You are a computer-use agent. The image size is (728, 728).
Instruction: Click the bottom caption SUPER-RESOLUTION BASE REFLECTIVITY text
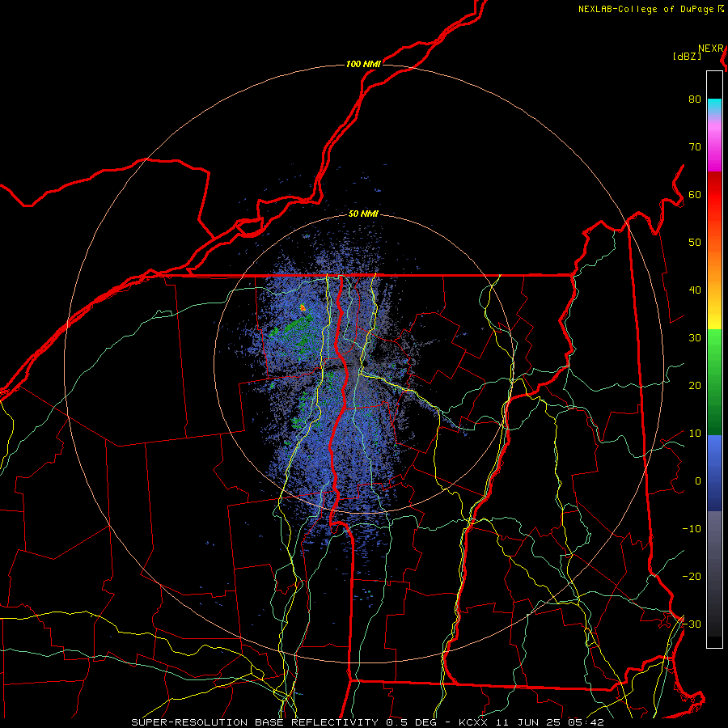pos(255,722)
